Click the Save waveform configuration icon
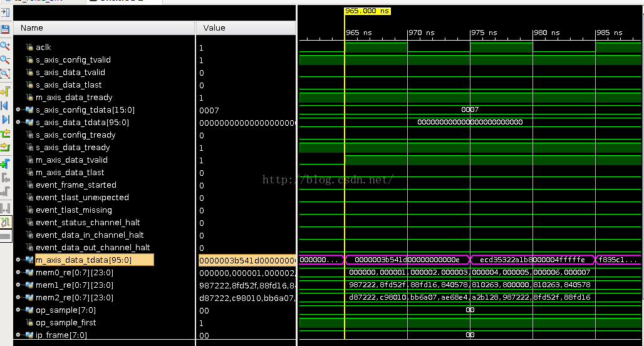644x346 pixels. pos(5,29)
